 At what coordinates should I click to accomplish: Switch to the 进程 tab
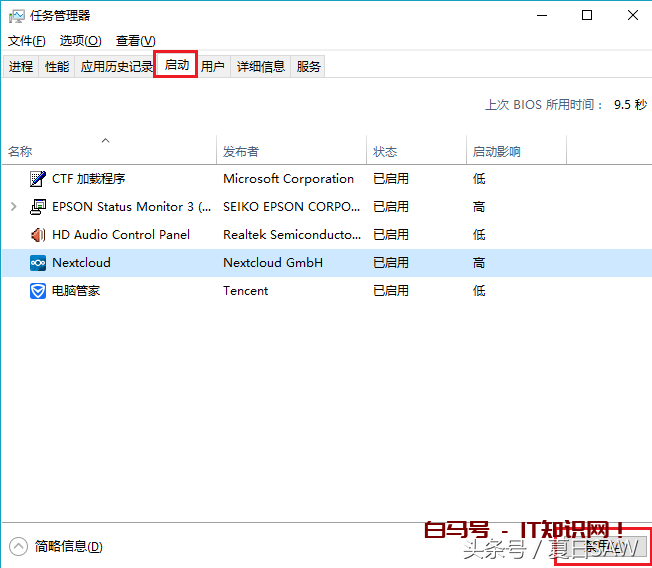point(21,67)
